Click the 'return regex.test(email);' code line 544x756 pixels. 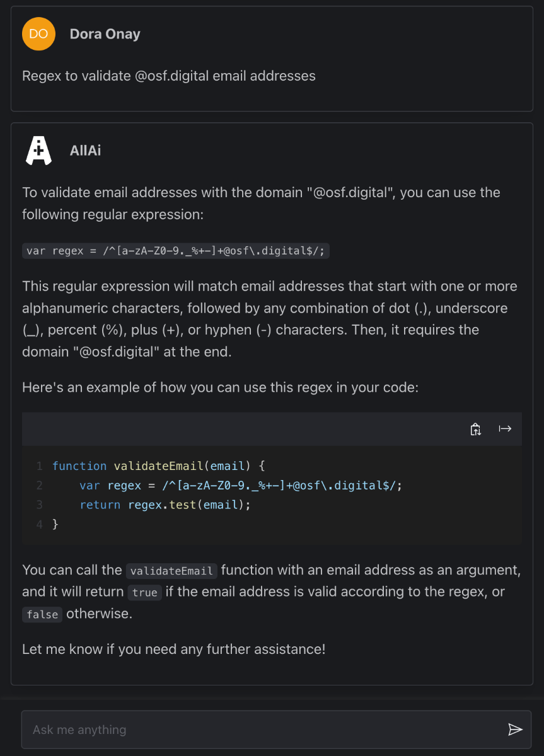pos(165,505)
